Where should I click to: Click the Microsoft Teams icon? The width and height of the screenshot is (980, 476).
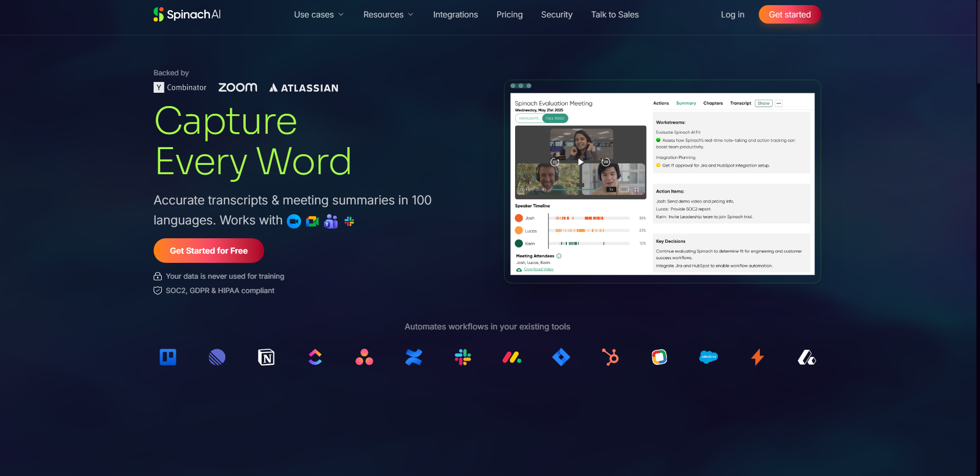(331, 221)
